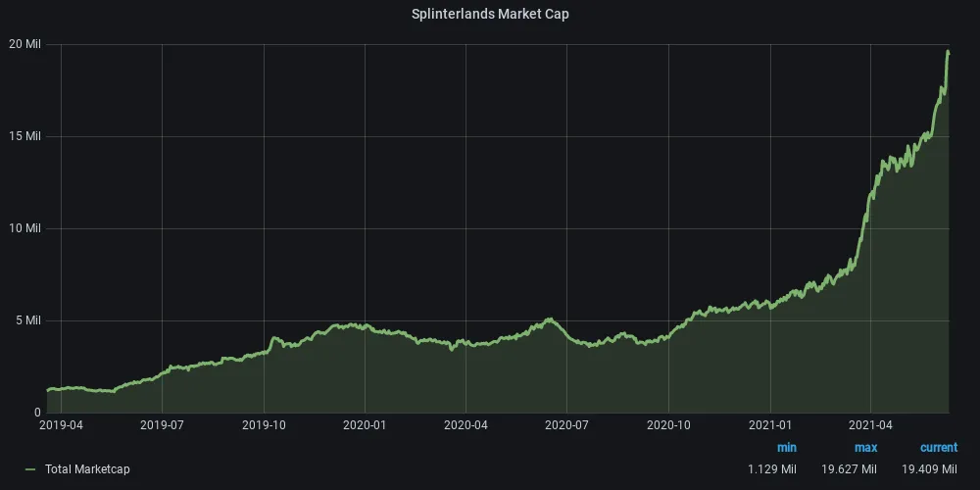Click the 2021-01 x-axis label
This screenshot has height=490, width=980.
(770, 425)
